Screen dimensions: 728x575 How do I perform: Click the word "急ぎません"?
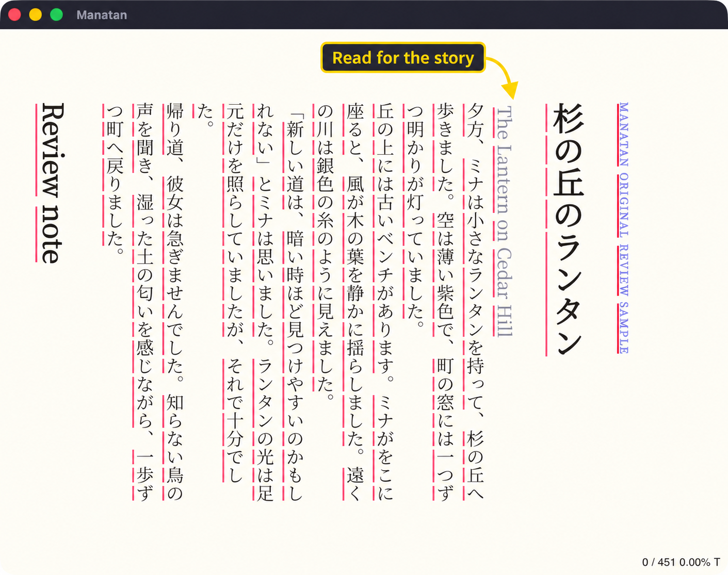tap(175, 265)
